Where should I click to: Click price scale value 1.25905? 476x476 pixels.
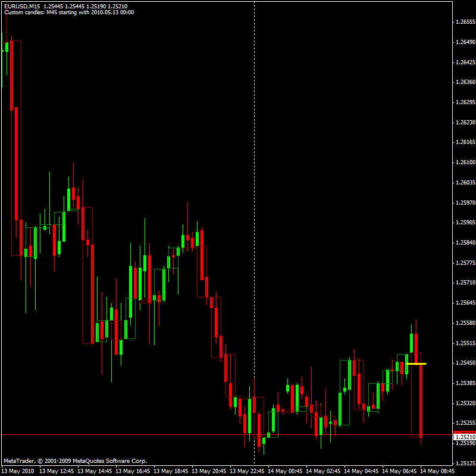click(466, 223)
